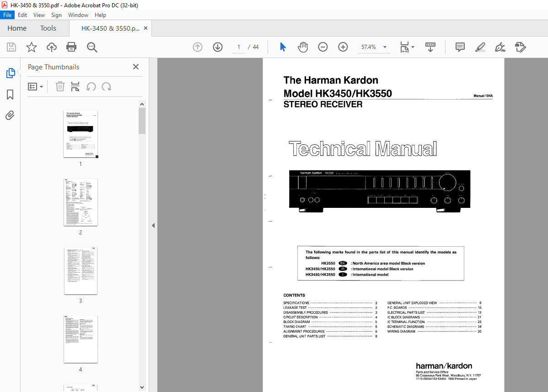Open the Window menu
The height and width of the screenshot is (392, 548).
point(78,15)
